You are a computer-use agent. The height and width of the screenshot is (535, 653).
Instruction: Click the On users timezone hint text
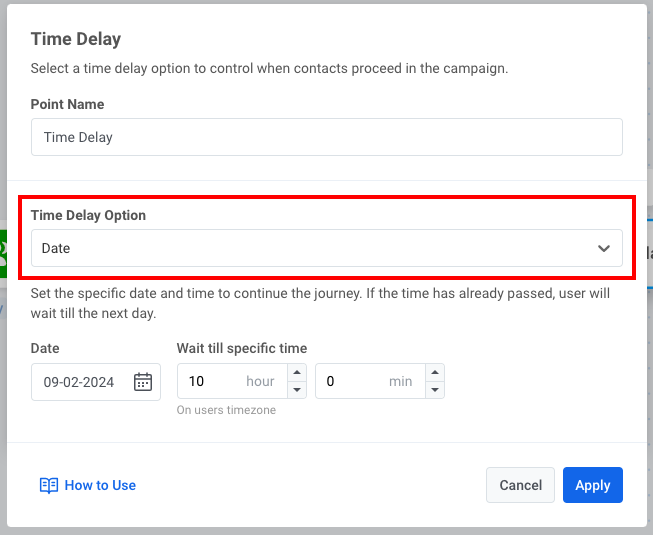pos(226,410)
